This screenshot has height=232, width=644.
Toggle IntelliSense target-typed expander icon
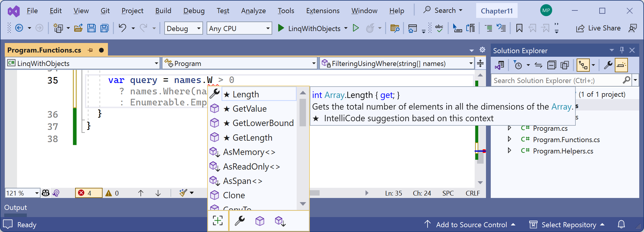(x=218, y=221)
